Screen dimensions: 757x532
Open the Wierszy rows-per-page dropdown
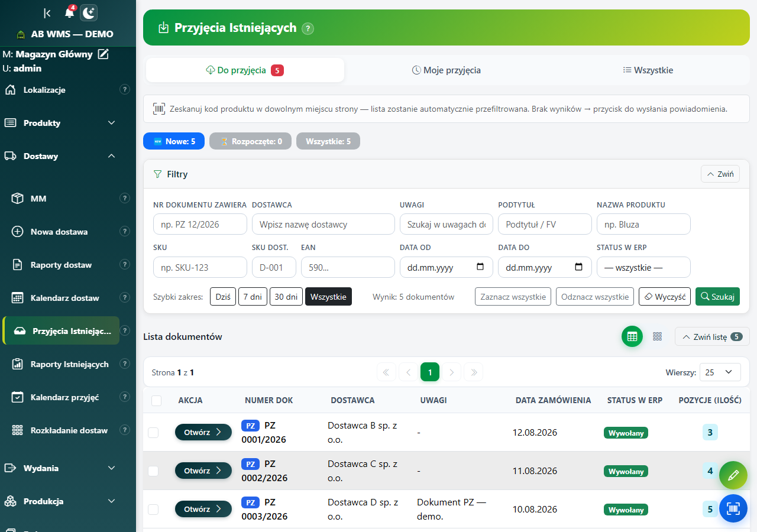pos(720,372)
